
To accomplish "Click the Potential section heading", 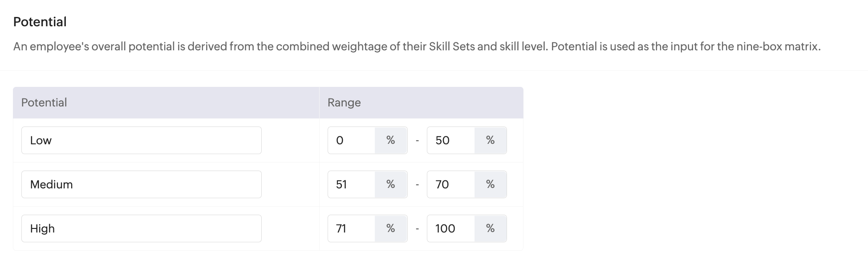I will pyautogui.click(x=40, y=22).
